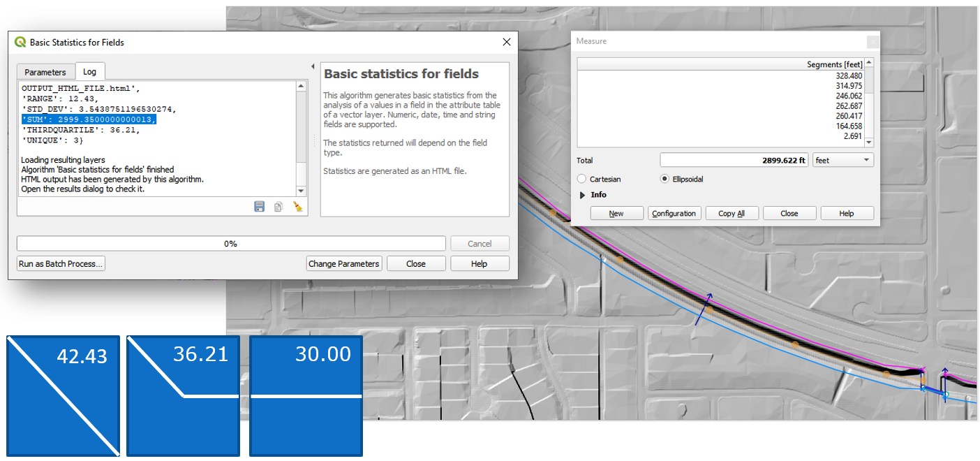Switch to the Parameters tab
This screenshot has height=461, width=980.
click(x=45, y=72)
